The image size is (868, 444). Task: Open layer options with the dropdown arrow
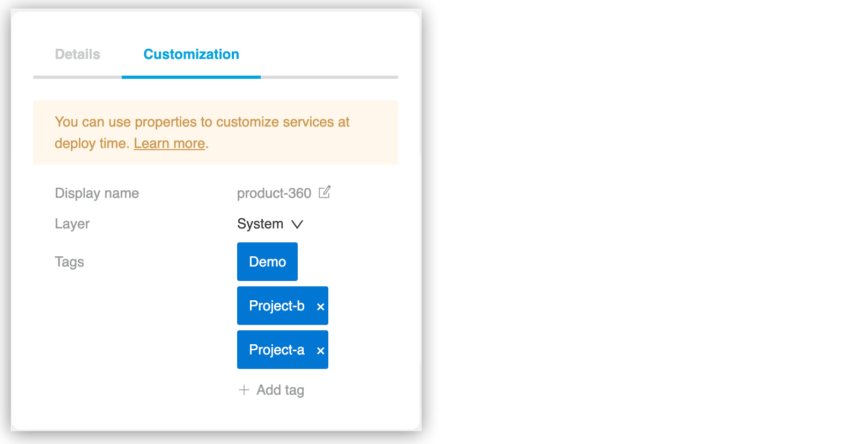pos(298,224)
